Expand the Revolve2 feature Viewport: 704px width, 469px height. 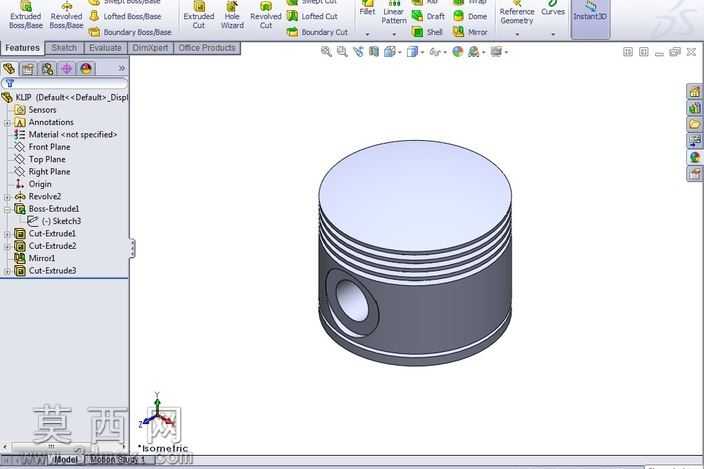(x=7, y=197)
